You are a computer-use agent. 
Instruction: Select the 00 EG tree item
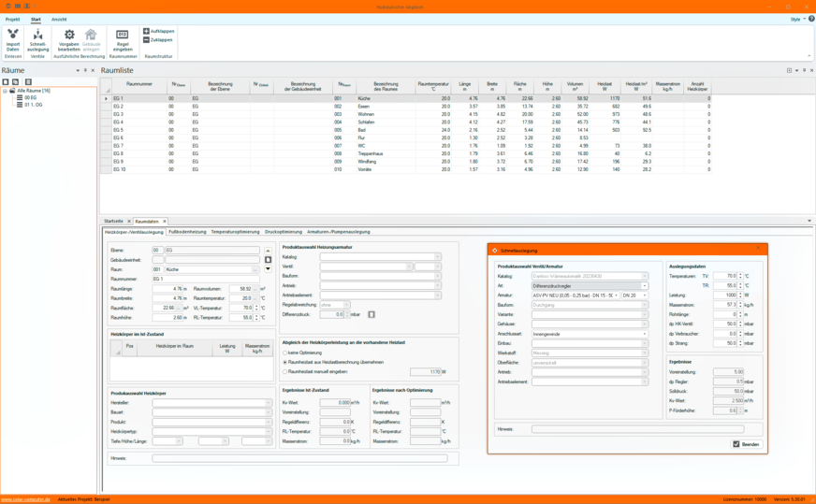point(30,97)
